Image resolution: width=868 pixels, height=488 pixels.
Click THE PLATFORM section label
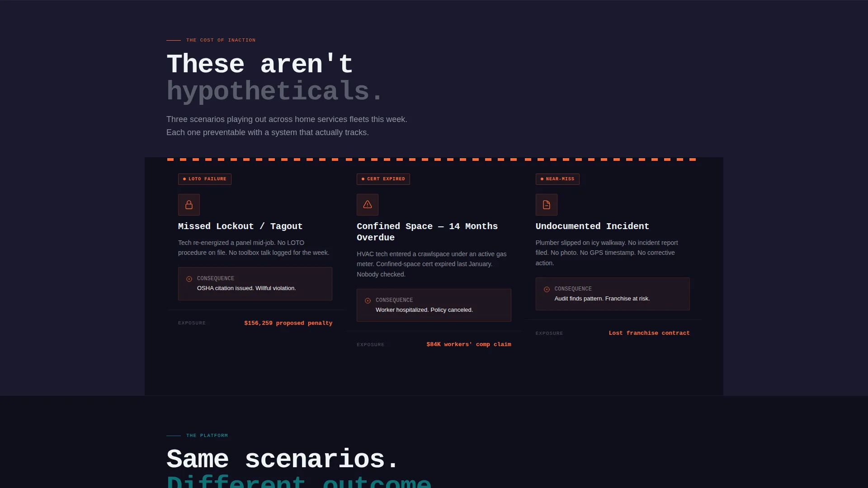(x=207, y=436)
